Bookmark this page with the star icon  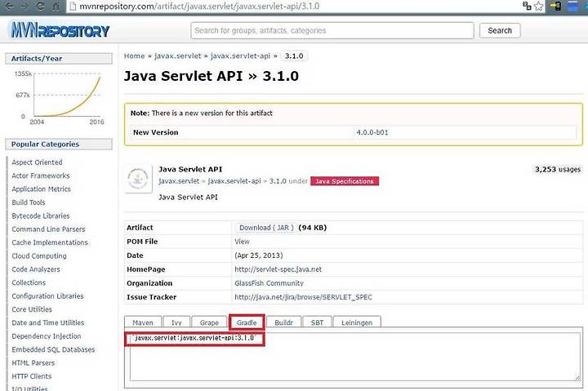538,6
